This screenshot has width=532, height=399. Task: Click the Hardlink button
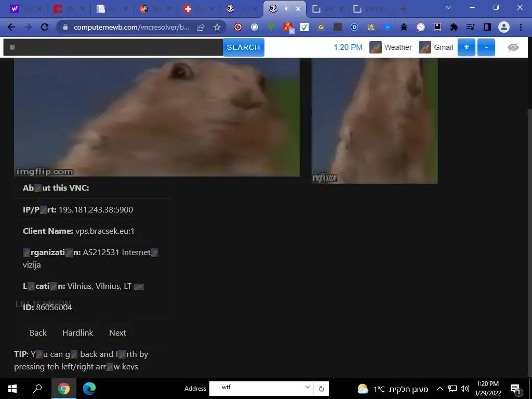78,333
